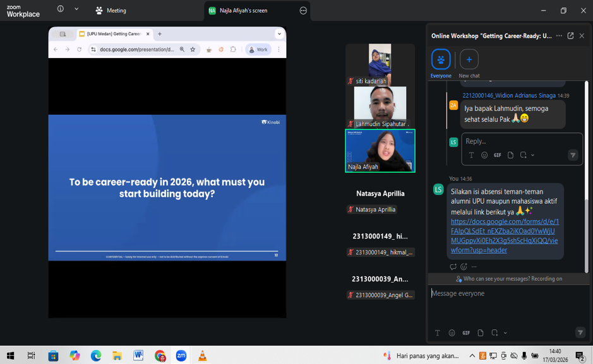Toggle text formatting in message composer

pos(437,333)
